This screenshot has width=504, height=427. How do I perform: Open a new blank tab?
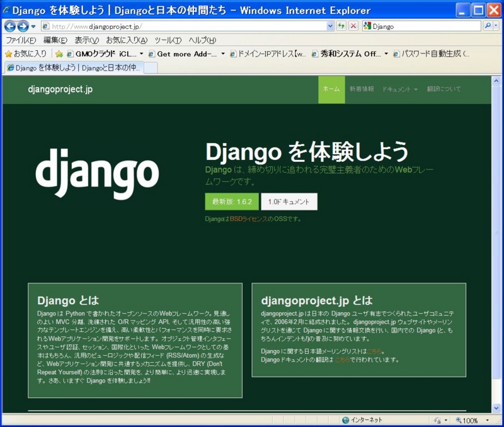click(x=151, y=68)
